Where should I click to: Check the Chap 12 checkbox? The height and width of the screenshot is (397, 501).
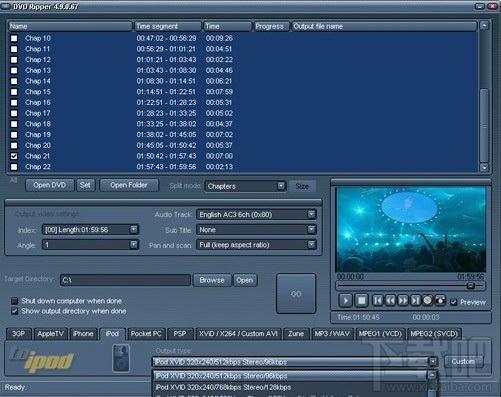tap(14, 60)
